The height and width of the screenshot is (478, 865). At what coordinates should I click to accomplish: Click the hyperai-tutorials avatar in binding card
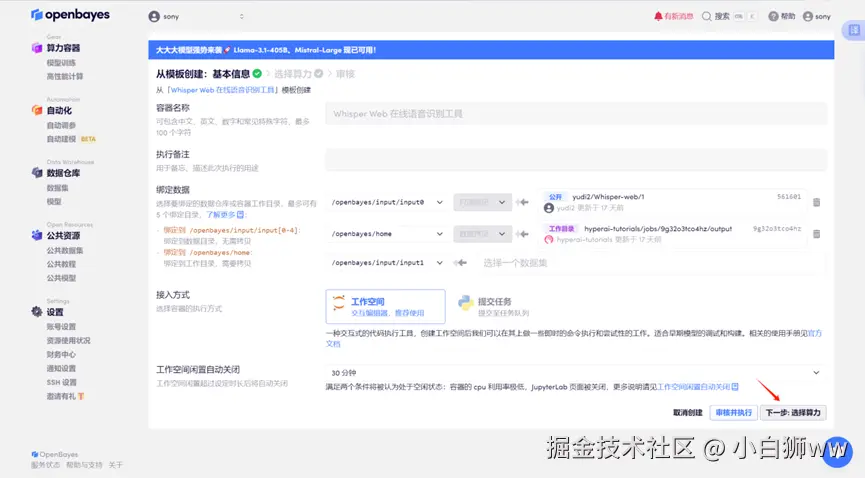(548, 240)
